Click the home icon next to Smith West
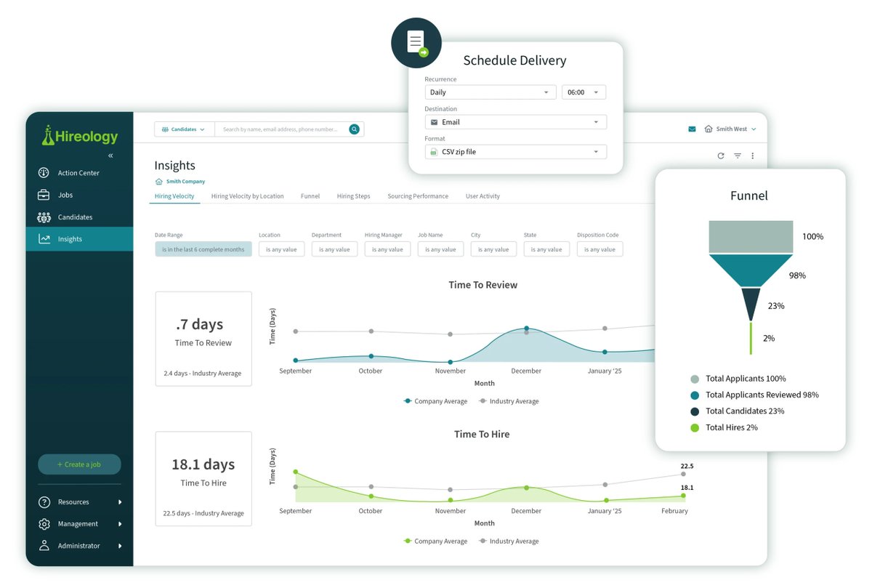 click(x=708, y=128)
